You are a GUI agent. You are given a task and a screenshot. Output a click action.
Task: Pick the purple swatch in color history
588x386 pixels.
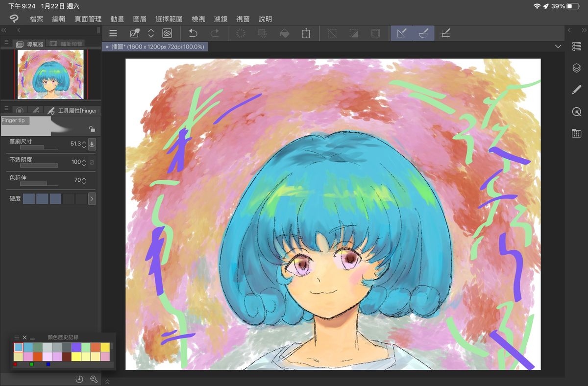76,347
